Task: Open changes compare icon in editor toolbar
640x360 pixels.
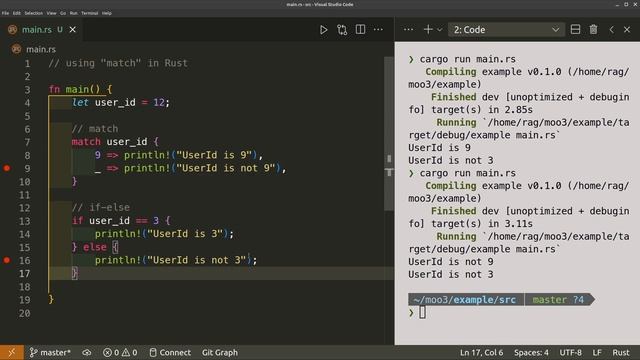Action: point(342,30)
